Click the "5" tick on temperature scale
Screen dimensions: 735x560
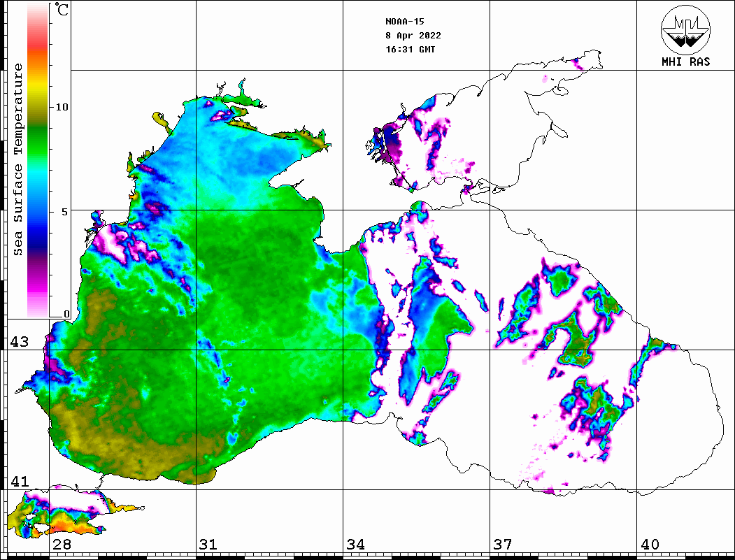pos(65,212)
